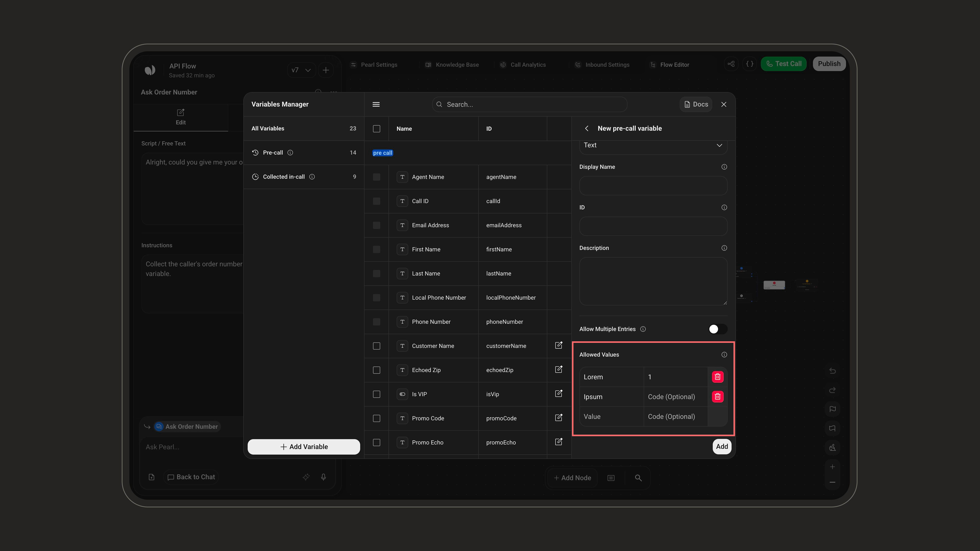The image size is (980, 551).
Task: Check the select-all variables checkbox
Action: 376,129
